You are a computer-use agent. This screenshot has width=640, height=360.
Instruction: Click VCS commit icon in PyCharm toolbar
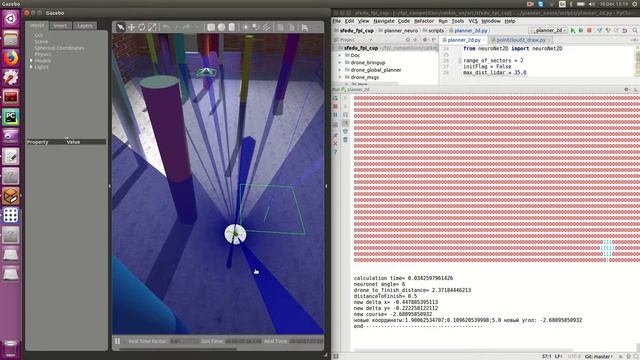[x=608, y=31]
